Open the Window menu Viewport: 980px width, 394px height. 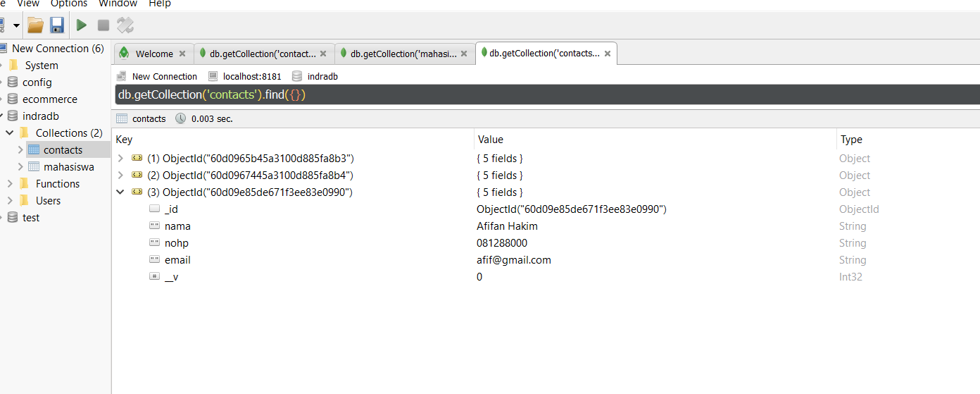118,4
